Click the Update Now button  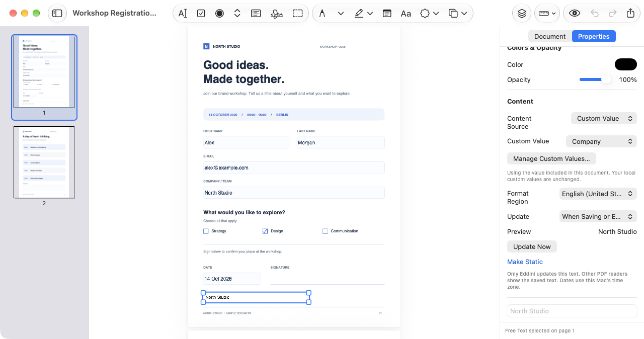click(x=532, y=247)
